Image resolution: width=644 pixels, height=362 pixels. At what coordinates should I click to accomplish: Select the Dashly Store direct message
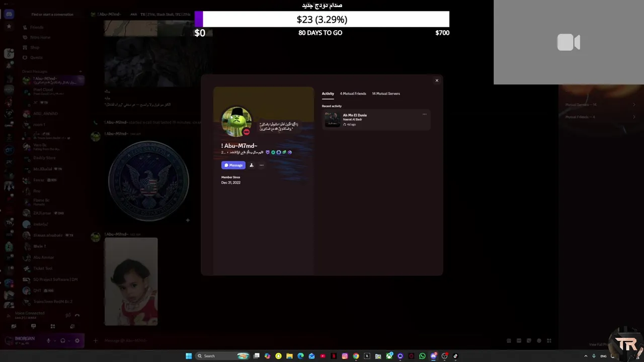pos(52,158)
